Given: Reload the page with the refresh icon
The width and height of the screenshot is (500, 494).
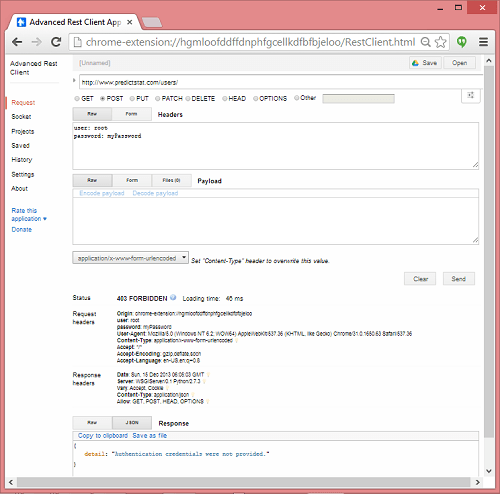Looking at the screenshot, I should (x=56, y=42).
